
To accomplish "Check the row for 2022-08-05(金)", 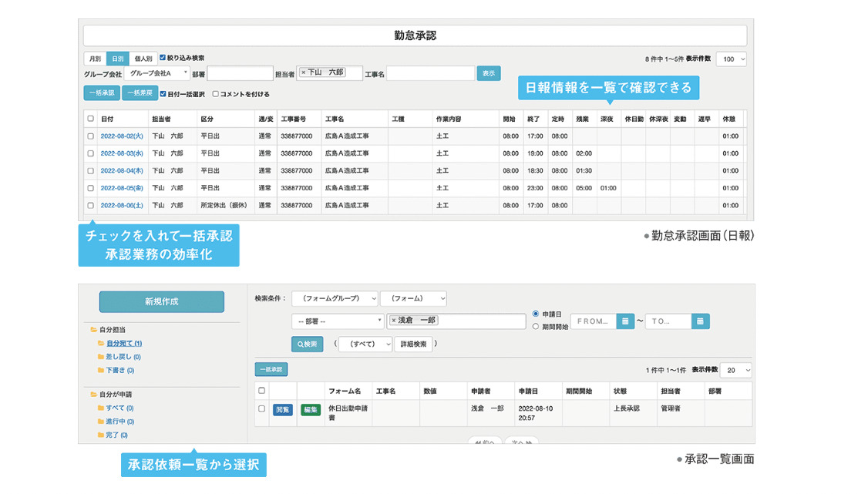I will 91,188.
